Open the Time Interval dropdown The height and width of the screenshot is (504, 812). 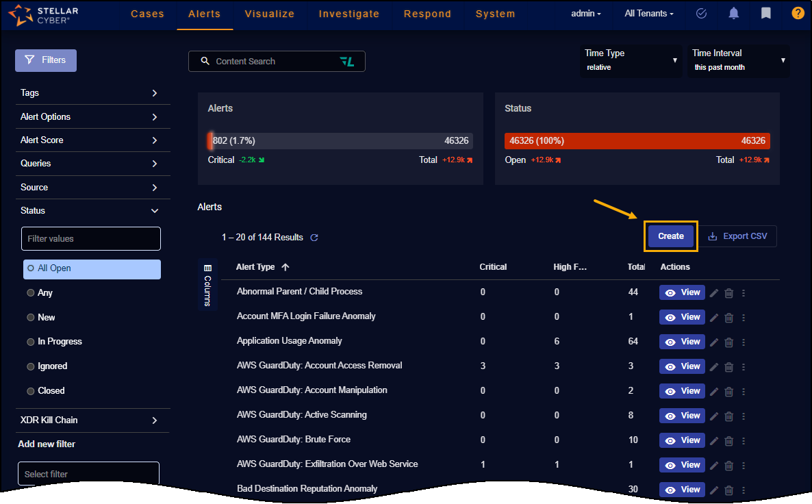click(x=738, y=60)
